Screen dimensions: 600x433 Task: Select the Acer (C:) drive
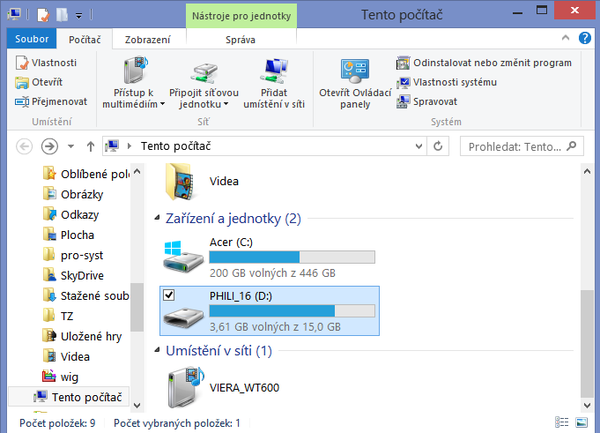(269, 257)
